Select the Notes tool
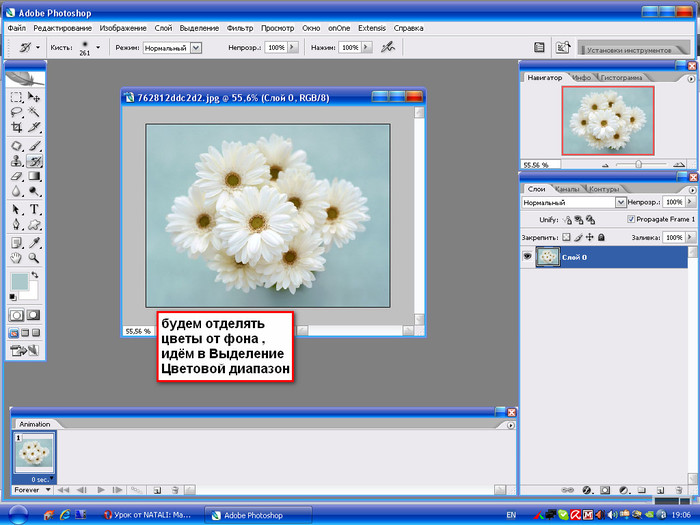The width and height of the screenshot is (700, 525). pos(17,243)
